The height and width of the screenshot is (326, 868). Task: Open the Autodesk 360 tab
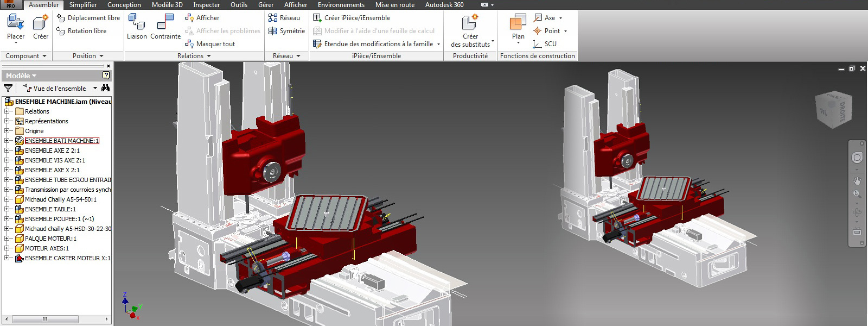(x=444, y=5)
